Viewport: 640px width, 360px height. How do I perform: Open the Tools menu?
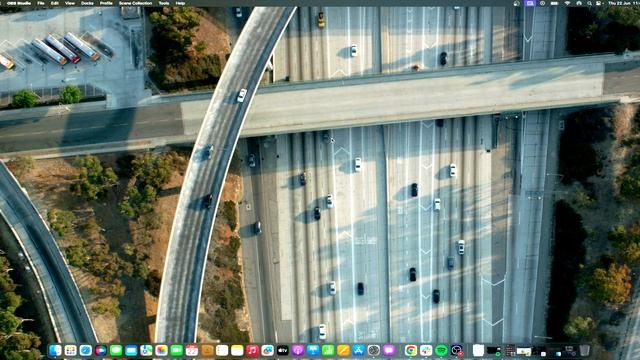pos(164,3)
